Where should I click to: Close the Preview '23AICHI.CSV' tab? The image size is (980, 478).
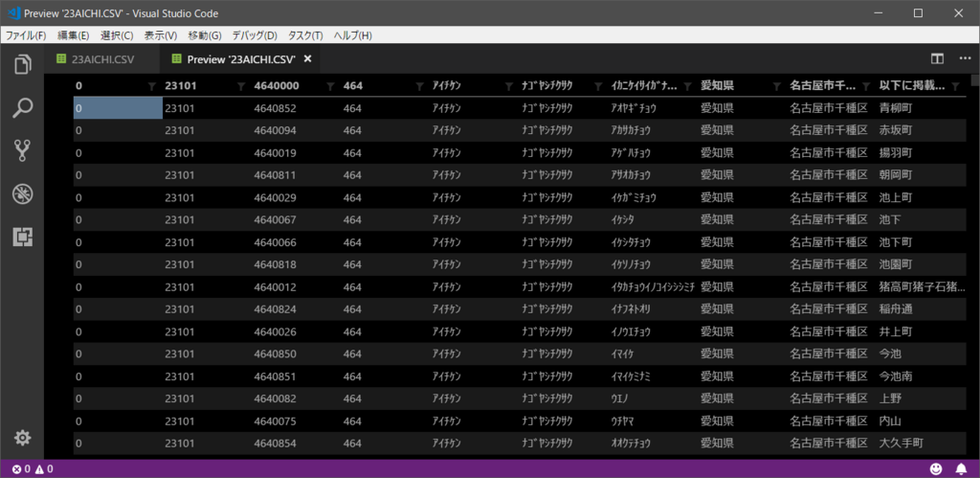(x=307, y=58)
